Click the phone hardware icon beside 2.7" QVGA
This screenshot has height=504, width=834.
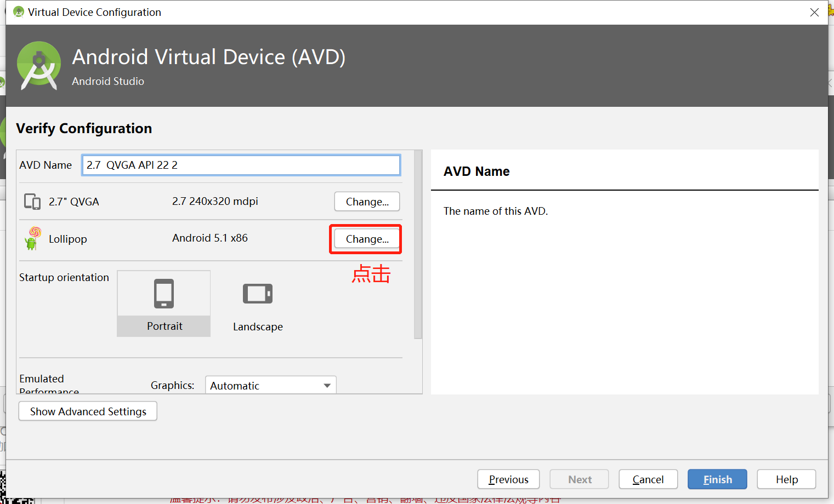(32, 201)
